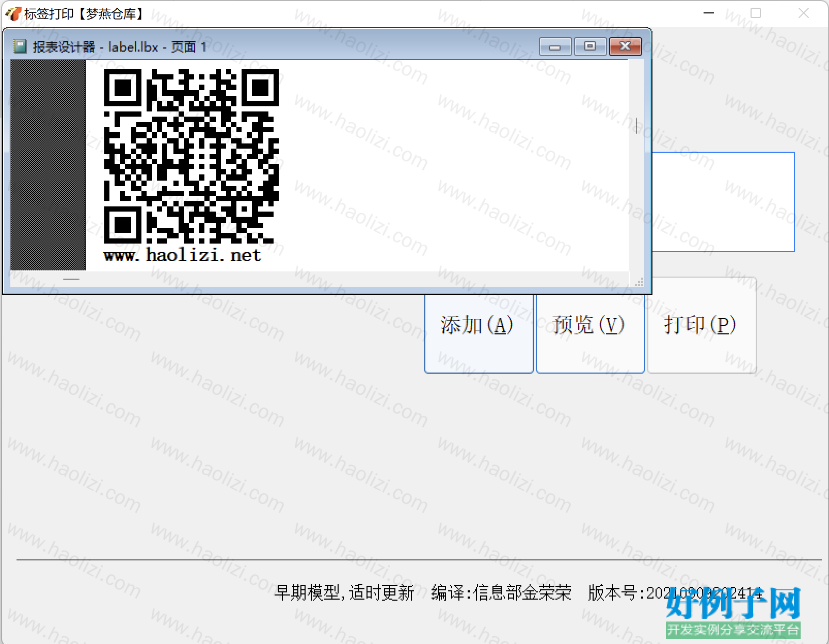
Task: Select the QR code object in the designer
Action: [192, 156]
